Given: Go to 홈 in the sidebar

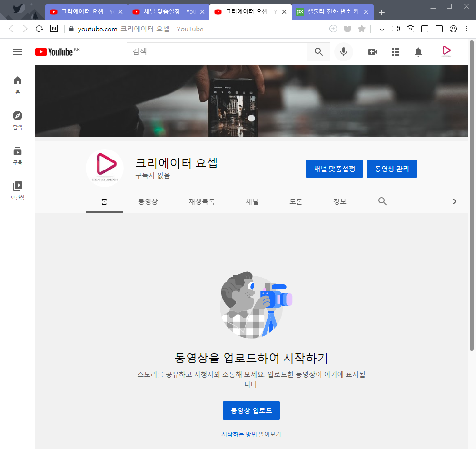Looking at the screenshot, I should click(x=18, y=85).
